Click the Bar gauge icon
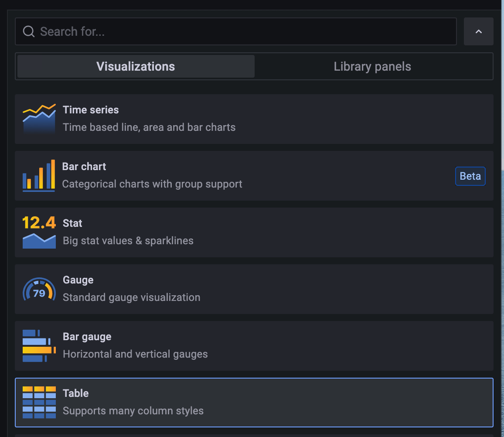The image size is (504, 437). pos(39,346)
